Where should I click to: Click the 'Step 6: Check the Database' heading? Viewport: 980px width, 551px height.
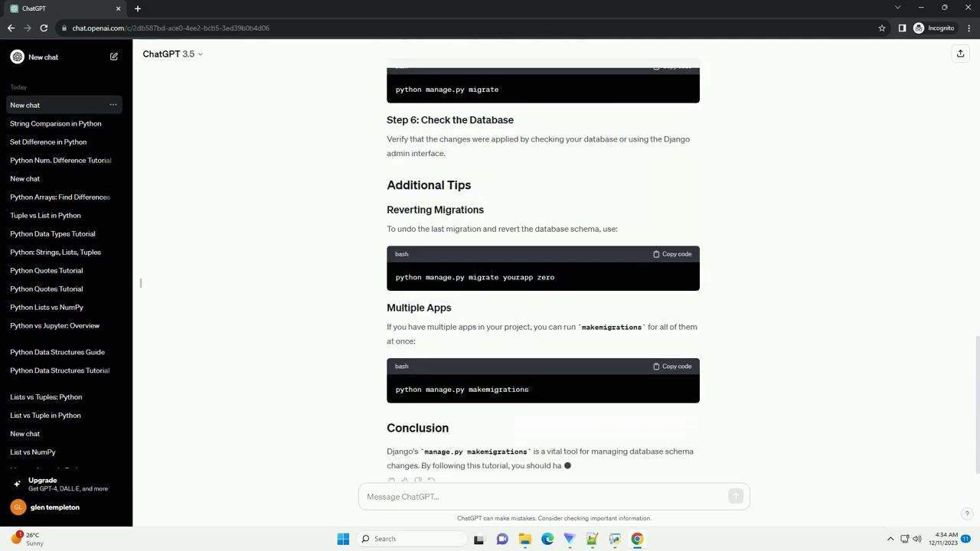tap(450, 120)
